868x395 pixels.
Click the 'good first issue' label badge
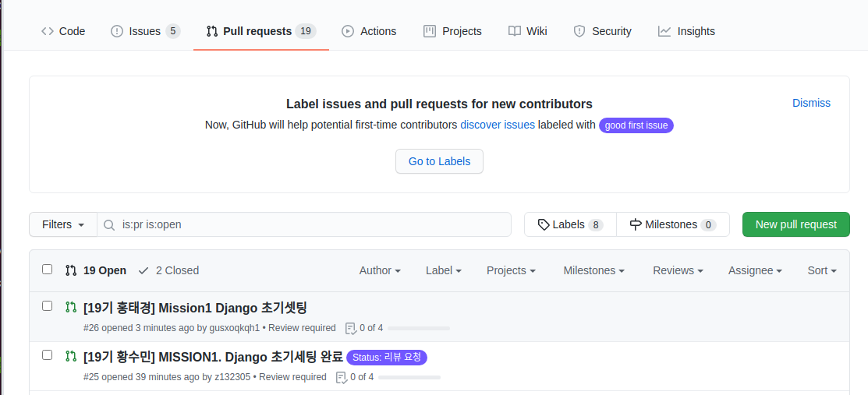pos(636,125)
